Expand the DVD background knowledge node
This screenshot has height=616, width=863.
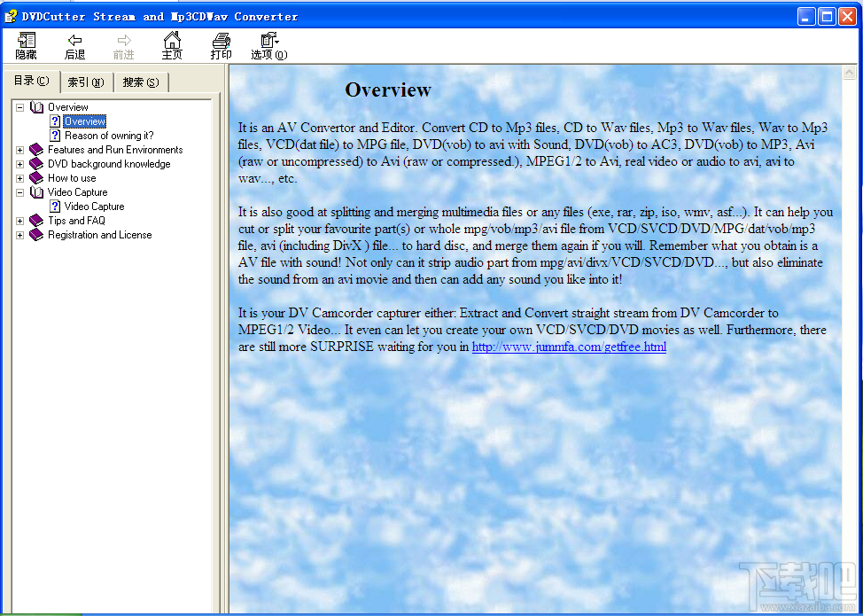click(19, 163)
